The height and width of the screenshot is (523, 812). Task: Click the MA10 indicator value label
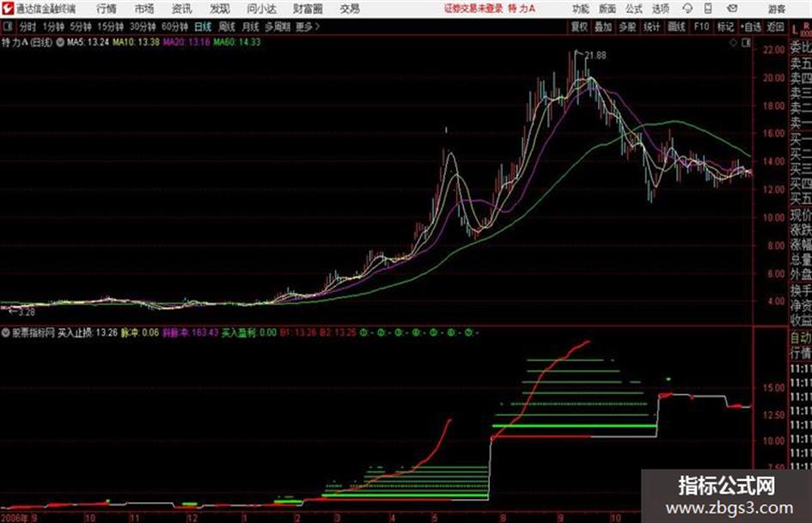tap(137, 42)
